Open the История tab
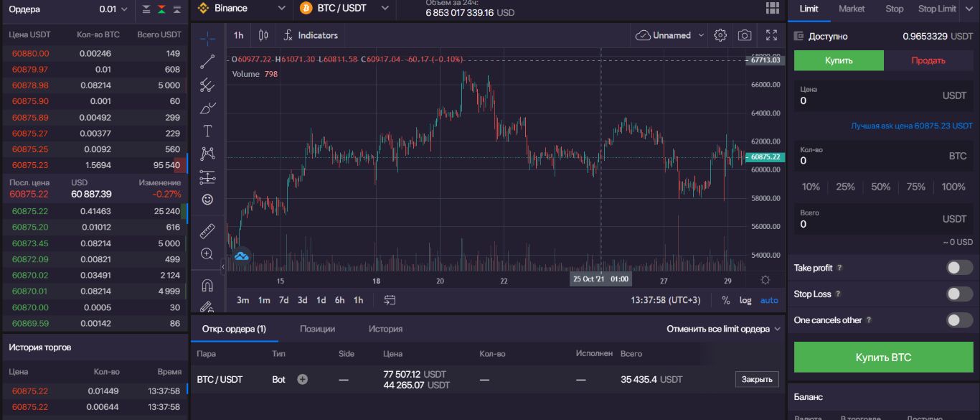980x420 pixels. 385,329
